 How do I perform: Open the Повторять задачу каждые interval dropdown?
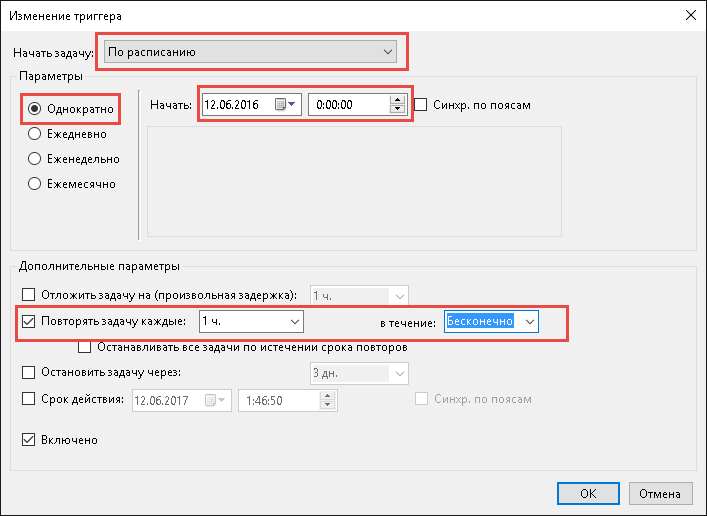251,322
